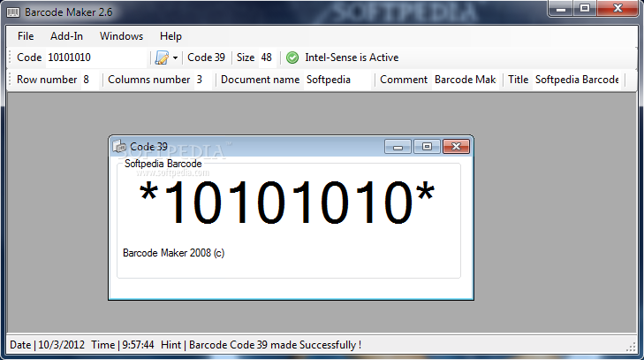This screenshot has width=644, height=360.
Task: Click the Comment field Barcode Mak
Action: 466,80
